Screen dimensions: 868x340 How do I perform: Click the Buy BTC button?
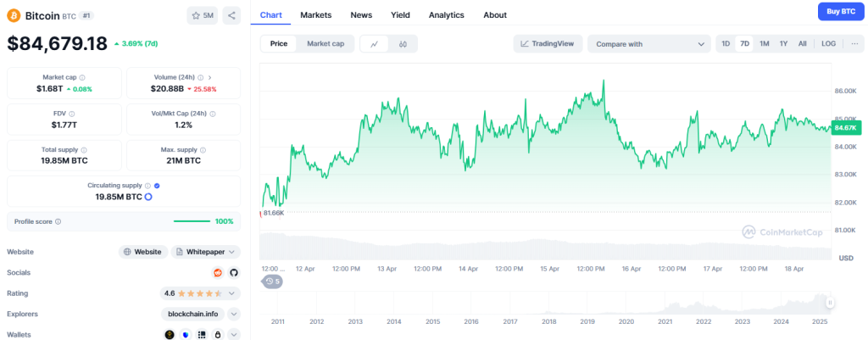point(841,11)
